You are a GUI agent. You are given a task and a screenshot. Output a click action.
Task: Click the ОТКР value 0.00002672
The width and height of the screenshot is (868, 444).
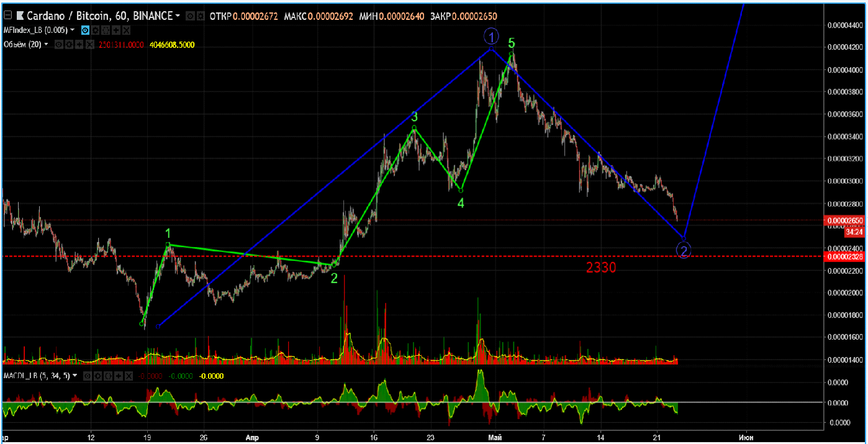click(255, 16)
